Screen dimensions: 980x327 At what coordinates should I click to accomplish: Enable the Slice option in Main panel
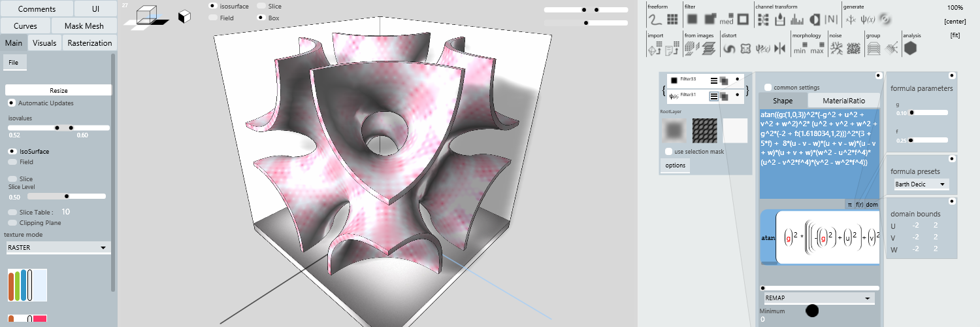pos(11,179)
